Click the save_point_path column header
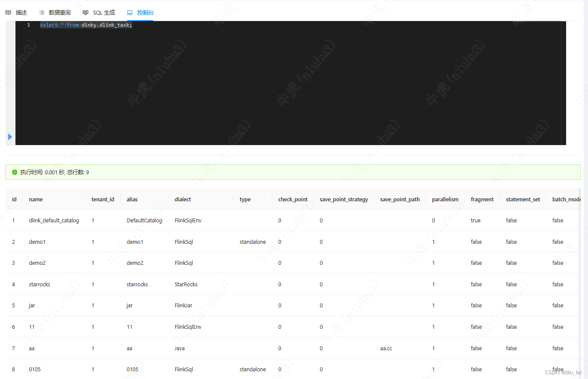This screenshot has width=588, height=379. point(400,199)
